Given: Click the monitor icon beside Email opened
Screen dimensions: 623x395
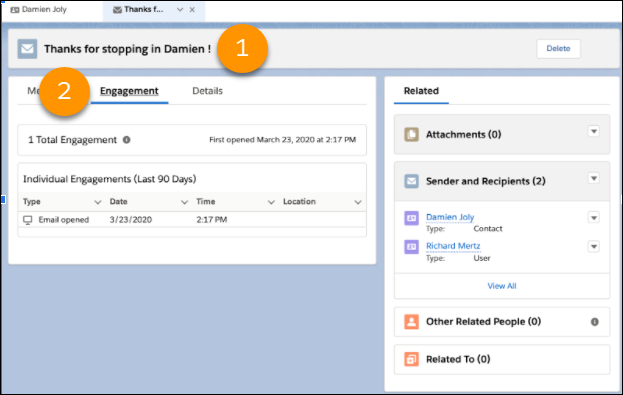Looking at the screenshot, I should click(27, 220).
